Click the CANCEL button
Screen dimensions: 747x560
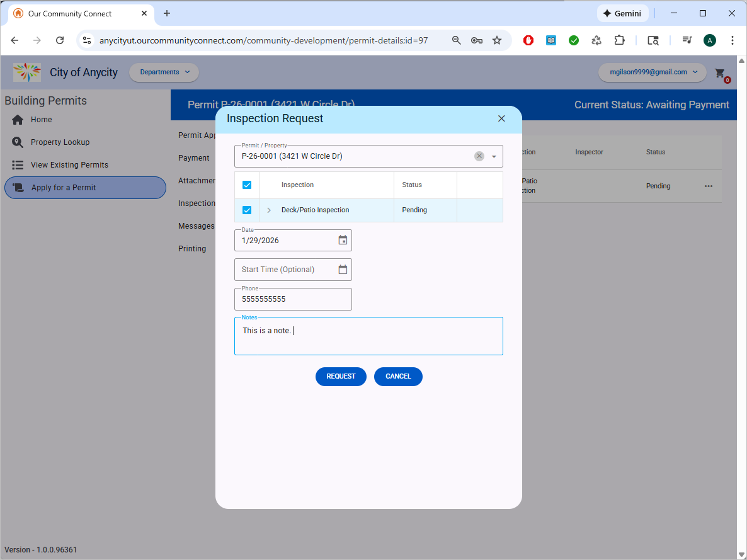point(398,377)
